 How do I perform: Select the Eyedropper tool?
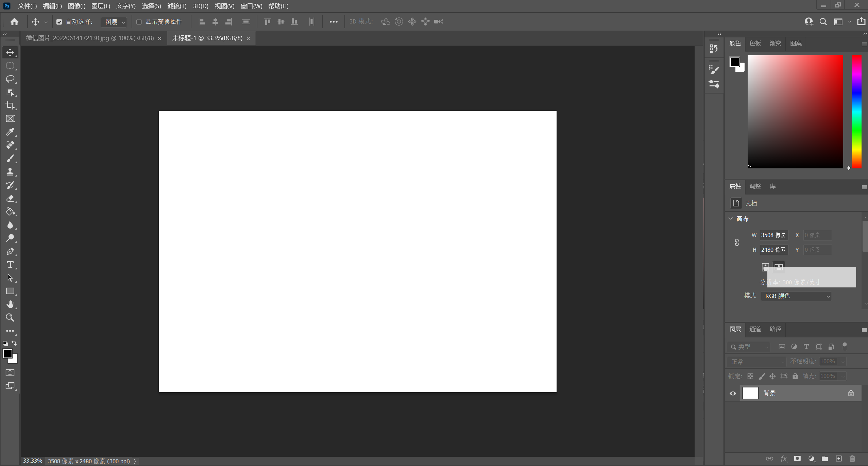point(10,132)
